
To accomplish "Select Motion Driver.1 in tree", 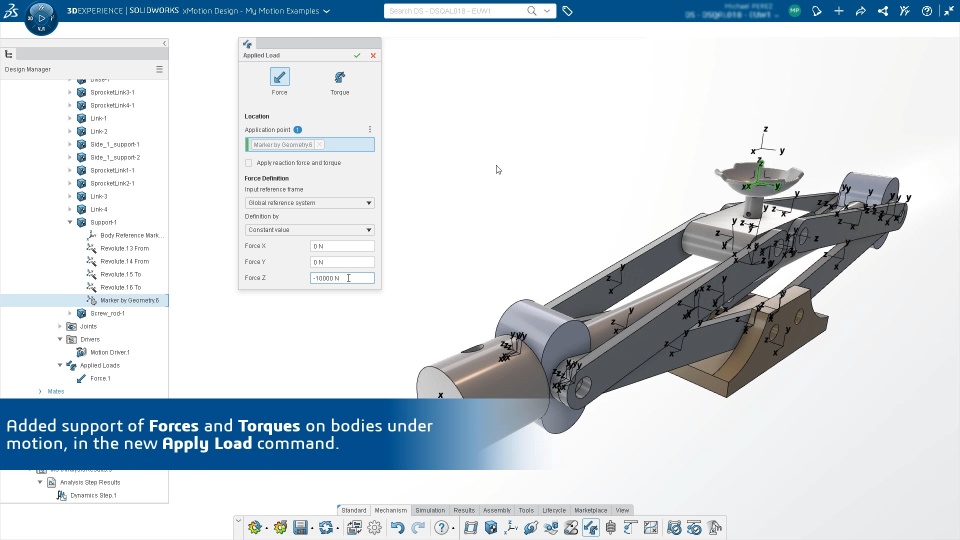I will [x=110, y=353].
